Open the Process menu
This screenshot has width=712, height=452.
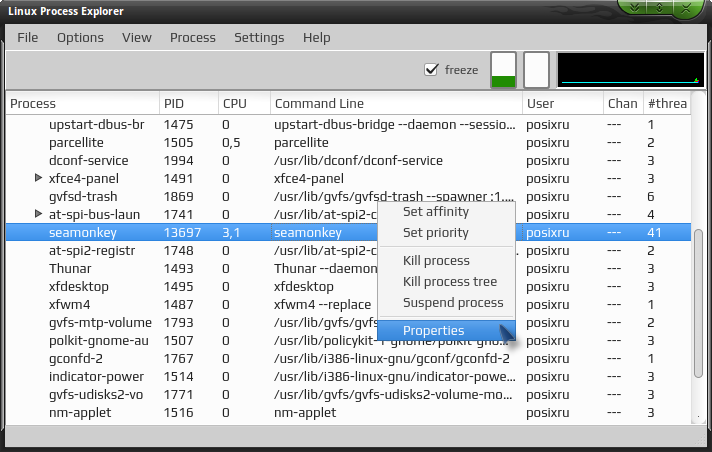[x=193, y=37]
